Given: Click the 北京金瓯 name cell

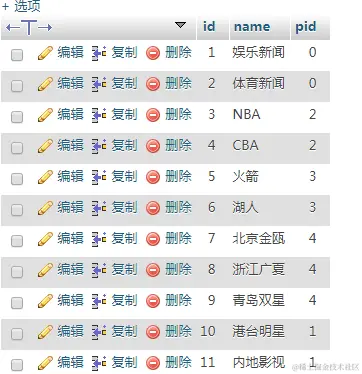Looking at the screenshot, I should pos(258,238).
